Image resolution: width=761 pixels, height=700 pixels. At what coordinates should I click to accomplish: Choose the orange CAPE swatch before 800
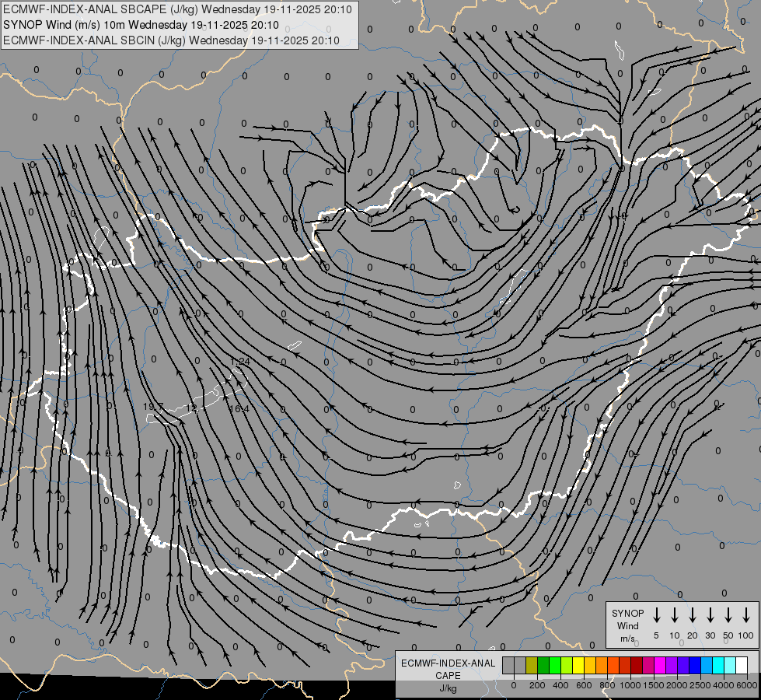click(602, 665)
